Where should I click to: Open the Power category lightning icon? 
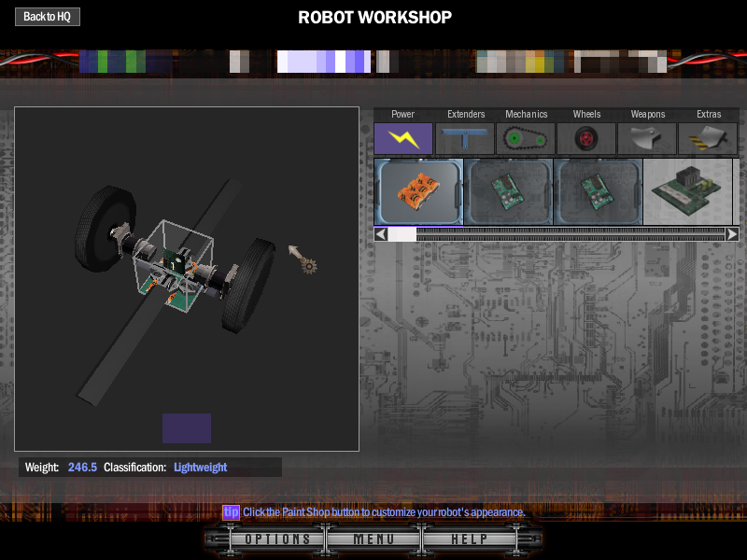coord(403,138)
